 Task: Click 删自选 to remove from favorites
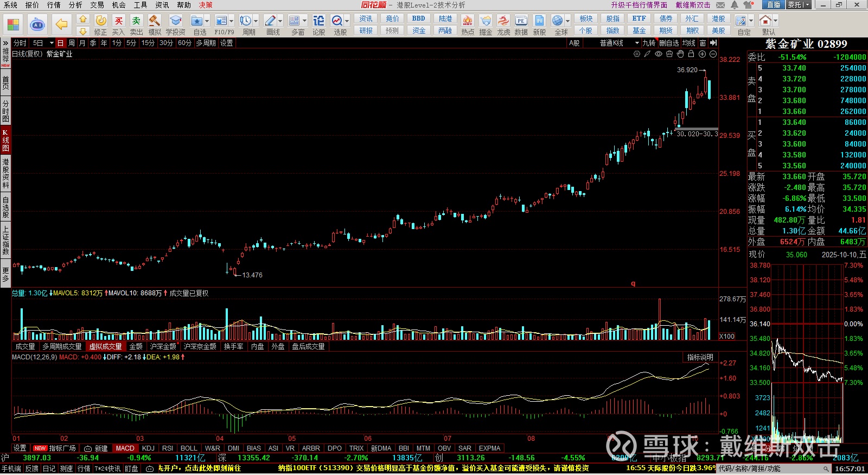[669, 43]
